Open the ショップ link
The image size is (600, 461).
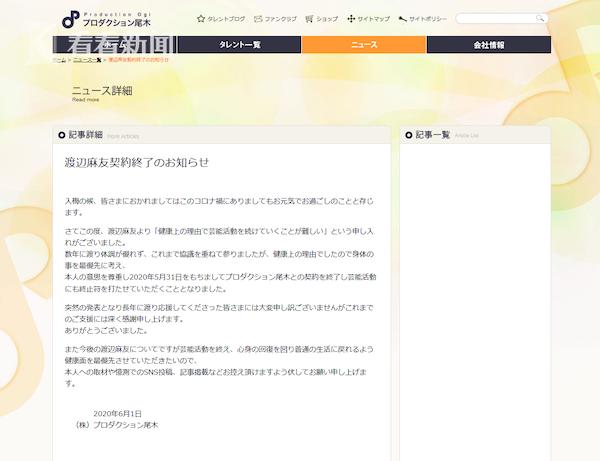pyautogui.click(x=327, y=19)
